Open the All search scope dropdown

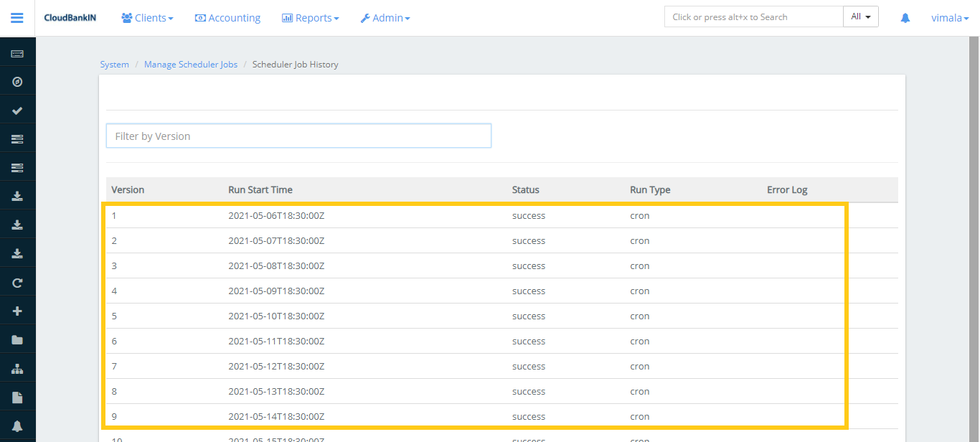(860, 17)
